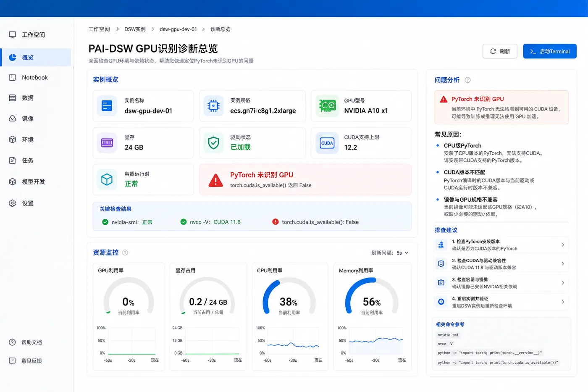Click the green check icon beside nvidia-smi
The width and height of the screenshot is (588, 392).
click(105, 222)
